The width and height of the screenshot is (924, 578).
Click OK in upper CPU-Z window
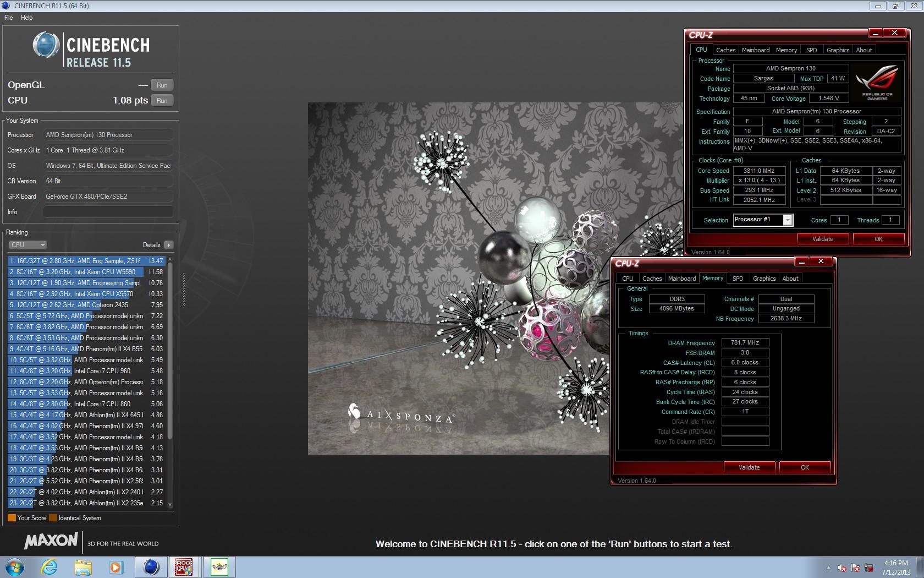point(878,239)
